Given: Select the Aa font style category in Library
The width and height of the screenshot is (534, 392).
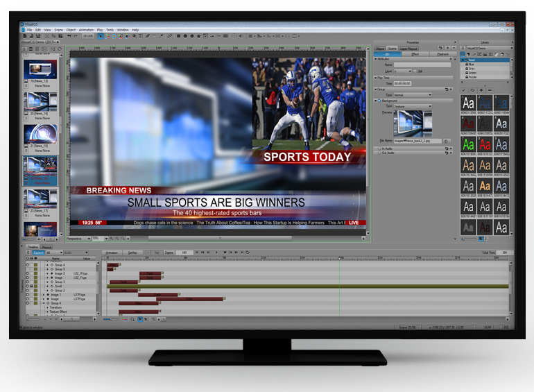Looking at the screenshot, I should pos(463,54).
